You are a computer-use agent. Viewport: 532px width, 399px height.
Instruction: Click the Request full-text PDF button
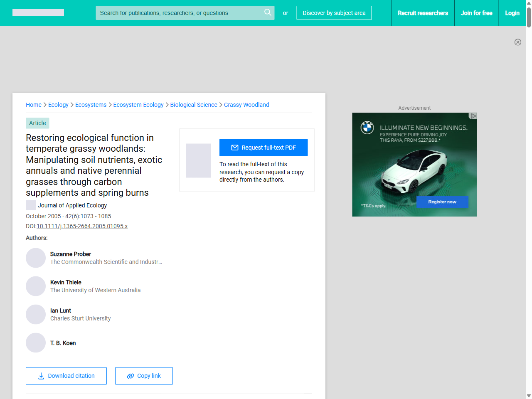264,147
